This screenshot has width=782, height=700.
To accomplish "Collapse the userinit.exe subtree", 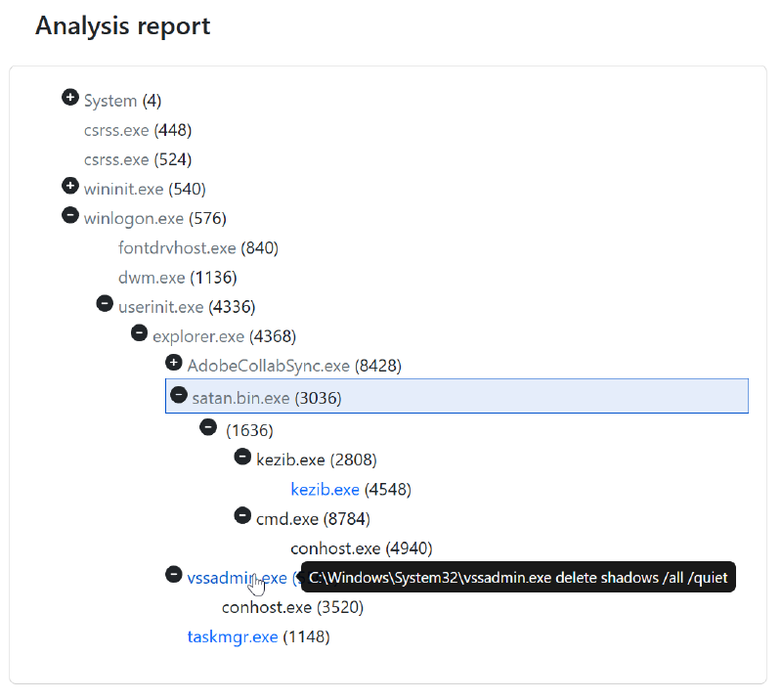I will pos(105,303).
